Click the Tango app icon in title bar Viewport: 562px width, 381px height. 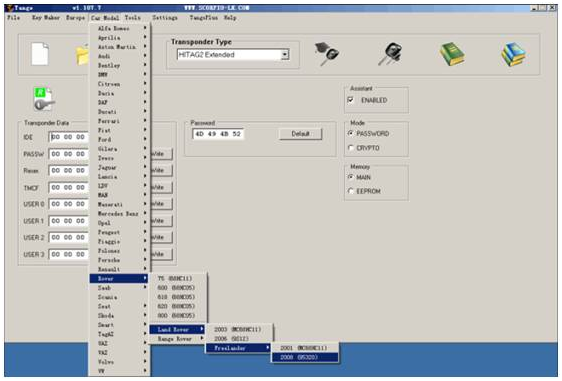(x=10, y=8)
